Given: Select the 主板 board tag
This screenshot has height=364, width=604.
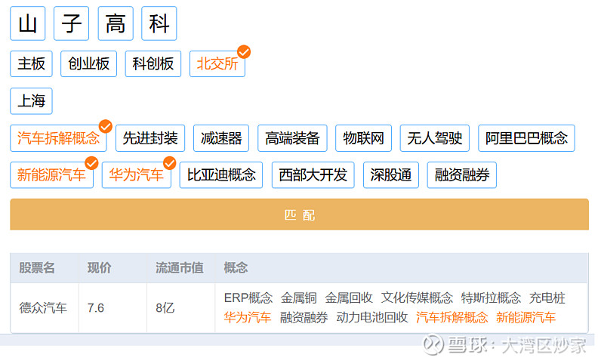Looking at the screenshot, I should [31, 64].
